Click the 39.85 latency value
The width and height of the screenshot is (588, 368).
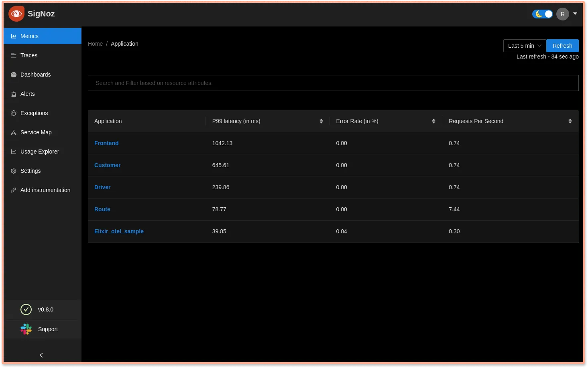pos(219,231)
